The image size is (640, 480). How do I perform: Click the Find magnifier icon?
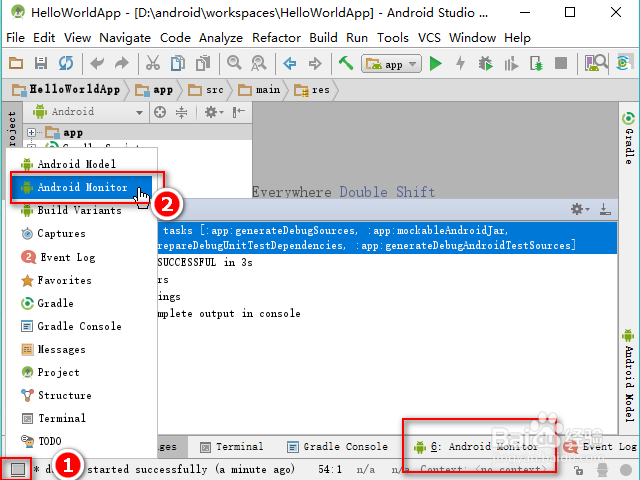click(x=234, y=63)
